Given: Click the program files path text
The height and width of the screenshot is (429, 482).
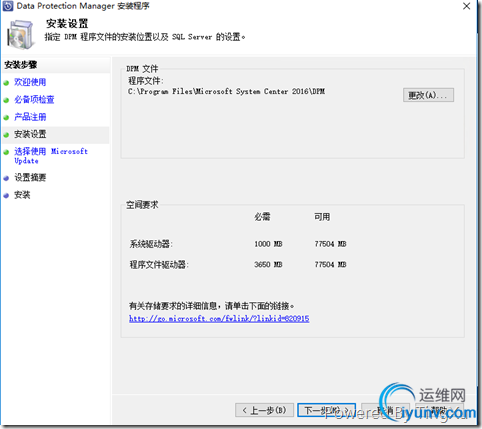Looking at the screenshot, I should [x=226, y=91].
